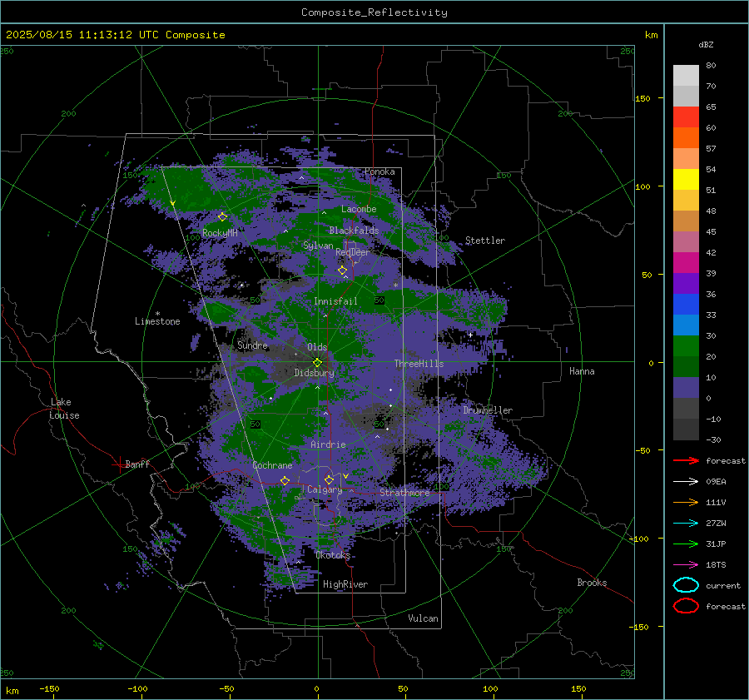Select the yellow 54-51 dBZ color swatch

pos(686,179)
